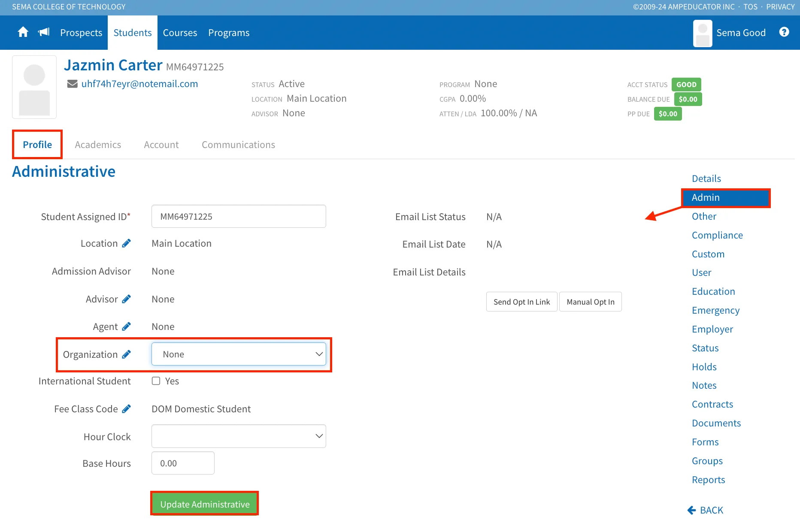The image size is (800, 532).
Task: Click the BACK arrow icon
Action: [x=691, y=510]
